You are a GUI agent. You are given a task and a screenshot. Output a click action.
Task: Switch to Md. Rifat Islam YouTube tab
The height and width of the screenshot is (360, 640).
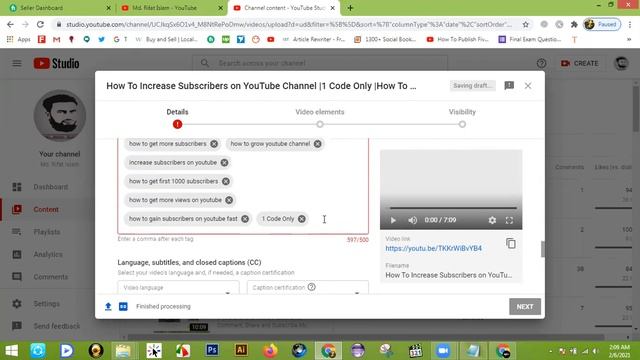pyautogui.click(x=171, y=8)
